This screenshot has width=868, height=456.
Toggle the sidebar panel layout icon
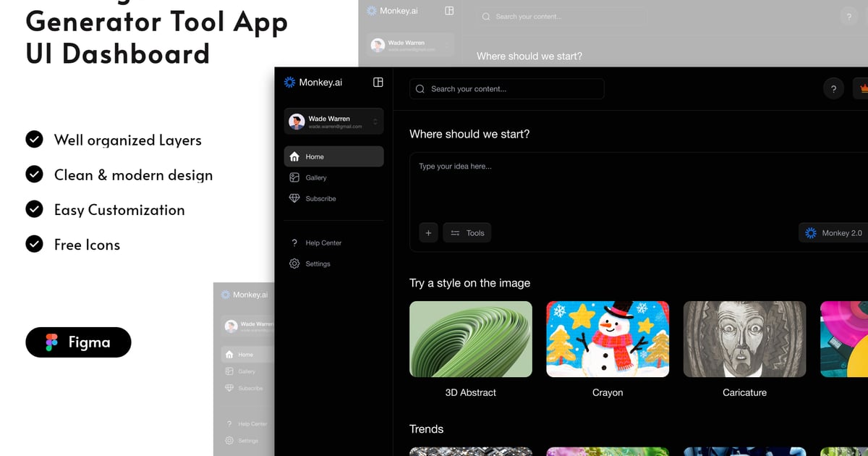(378, 83)
